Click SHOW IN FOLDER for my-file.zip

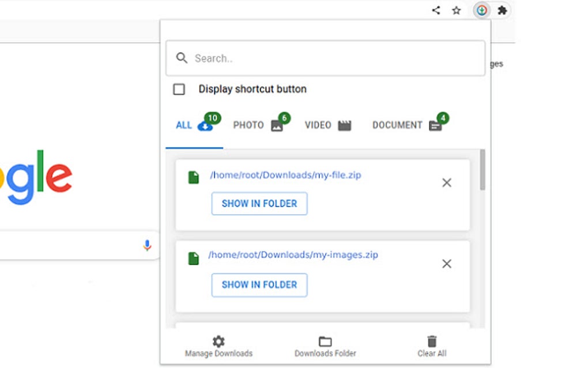coord(259,204)
